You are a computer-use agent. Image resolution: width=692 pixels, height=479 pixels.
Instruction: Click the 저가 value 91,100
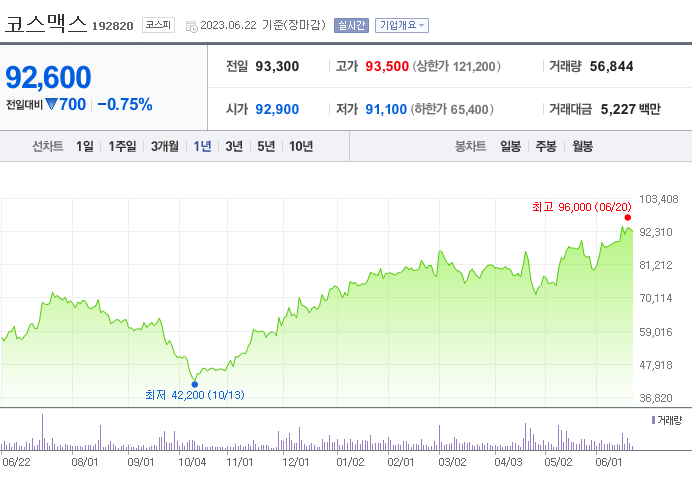coord(386,109)
